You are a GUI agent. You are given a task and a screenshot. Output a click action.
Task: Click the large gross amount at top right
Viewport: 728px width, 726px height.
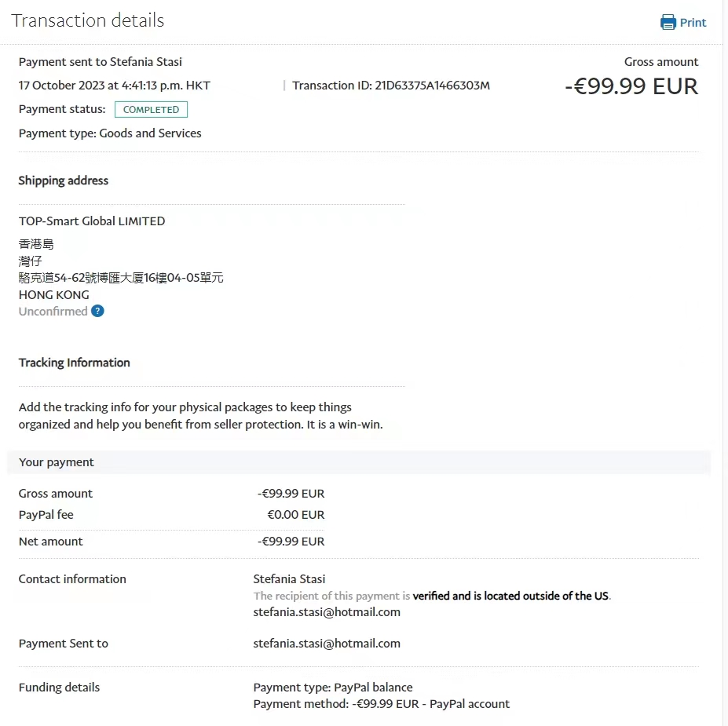631,86
